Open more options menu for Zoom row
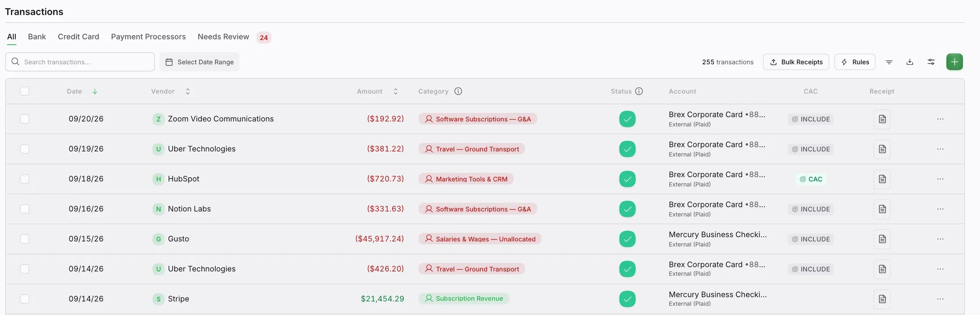The width and height of the screenshot is (980, 315). click(x=940, y=119)
